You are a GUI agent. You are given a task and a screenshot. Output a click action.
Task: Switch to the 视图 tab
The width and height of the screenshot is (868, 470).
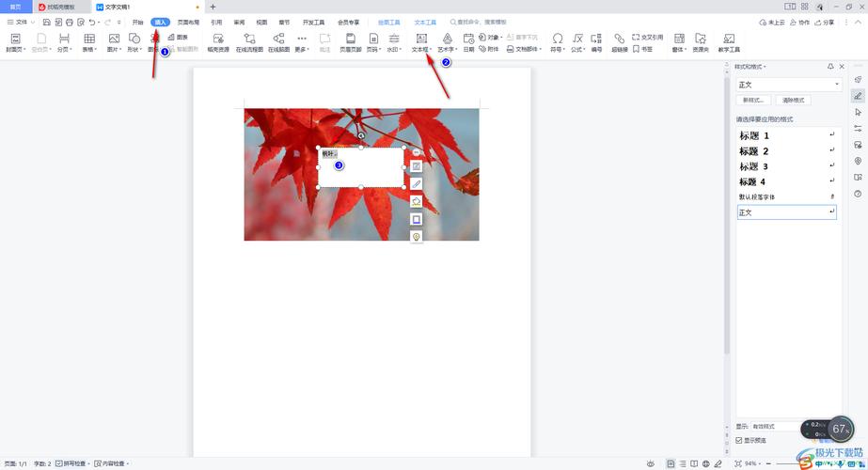[261, 23]
